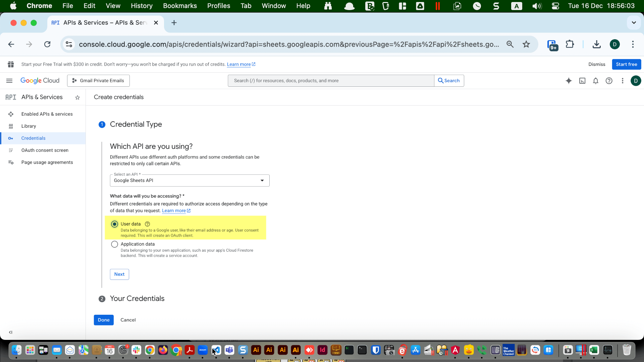This screenshot has width=644, height=362.
Task: Activate Cloud Shell terminal
Action: (x=583, y=80)
